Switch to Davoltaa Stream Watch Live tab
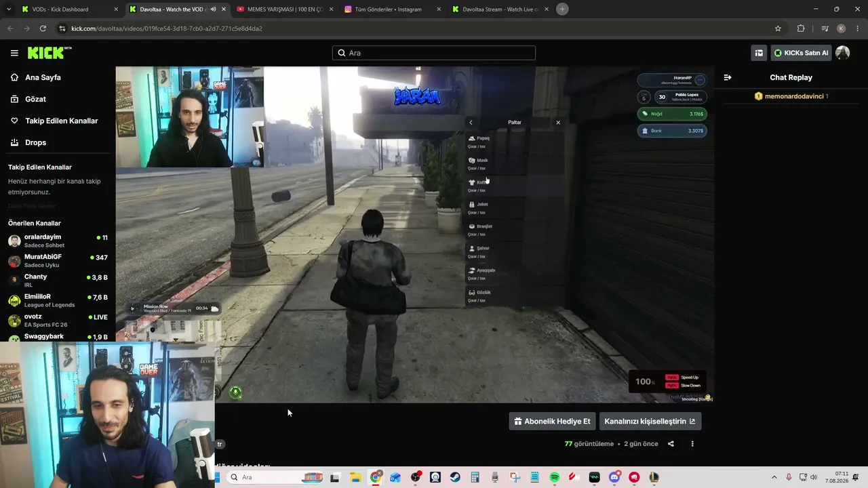Image resolution: width=868 pixels, height=488 pixels. [x=500, y=9]
